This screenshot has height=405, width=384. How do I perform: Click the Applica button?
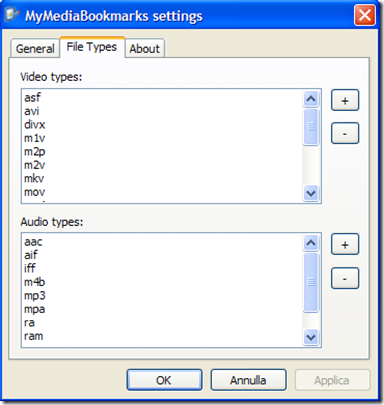click(332, 380)
